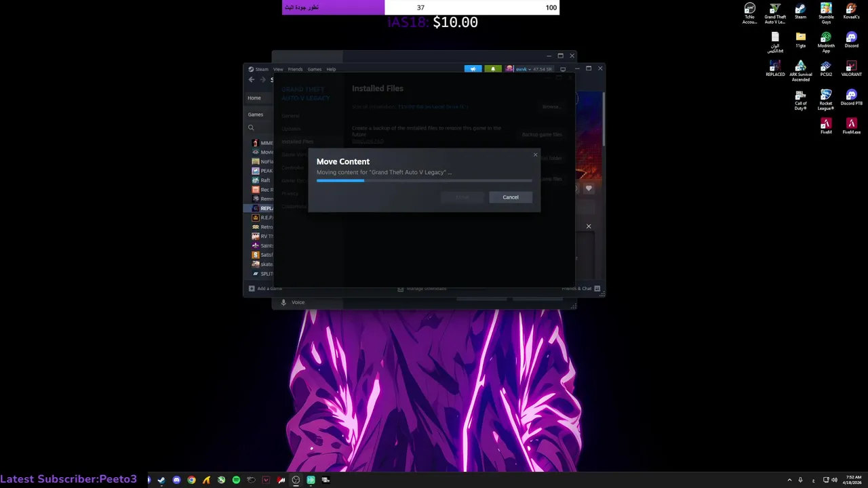This screenshot has width=868, height=488.
Task: Click the Steam Big Picture mode icon
Action: click(x=563, y=69)
